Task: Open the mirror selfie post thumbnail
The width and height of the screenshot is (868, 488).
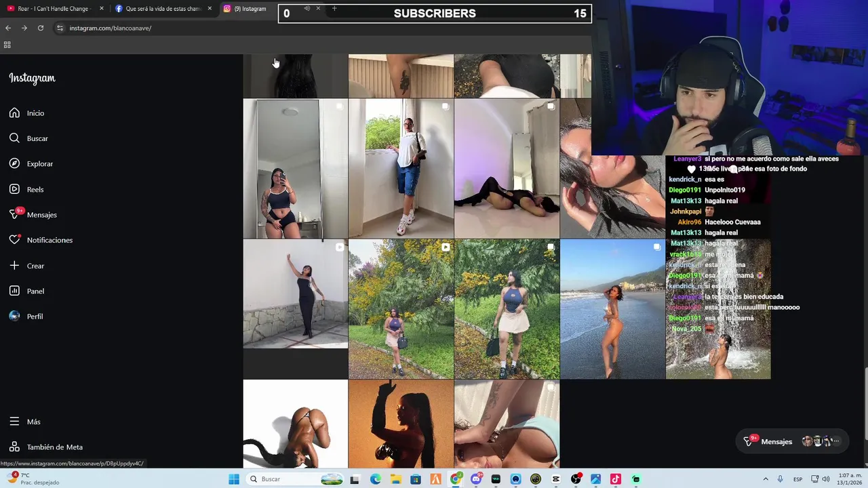Action: coord(295,169)
